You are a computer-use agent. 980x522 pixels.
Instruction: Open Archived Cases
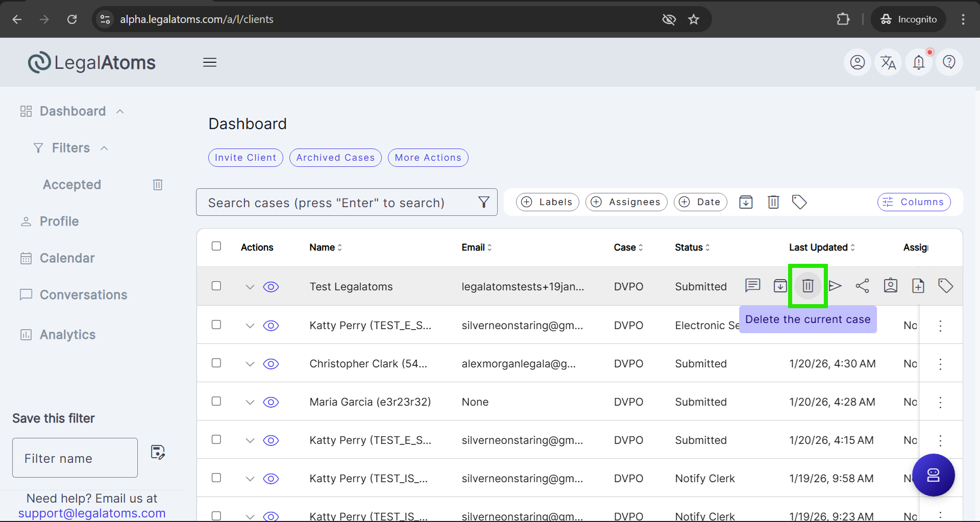pos(335,158)
